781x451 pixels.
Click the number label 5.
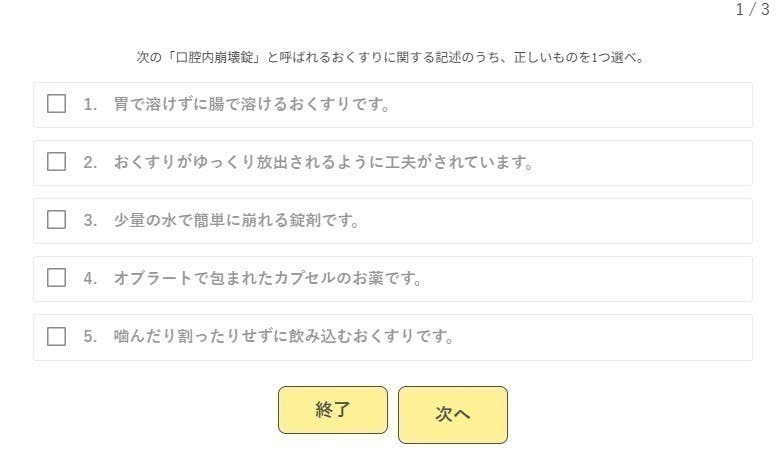(x=90, y=337)
